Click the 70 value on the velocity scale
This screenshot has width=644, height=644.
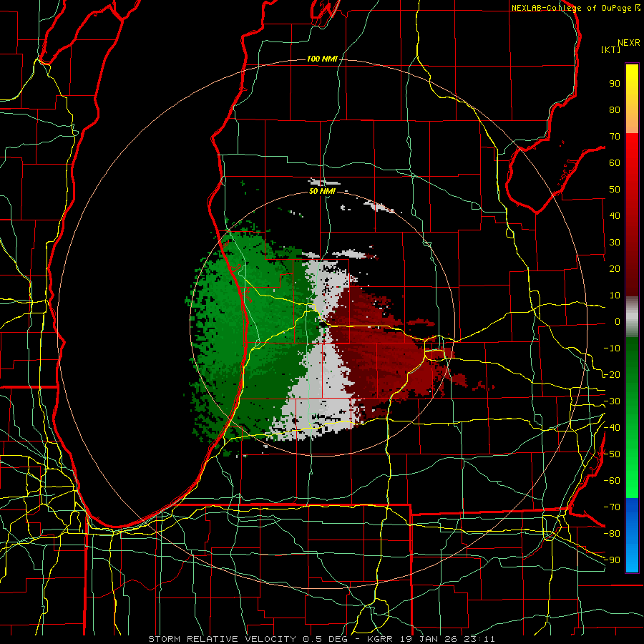615,137
